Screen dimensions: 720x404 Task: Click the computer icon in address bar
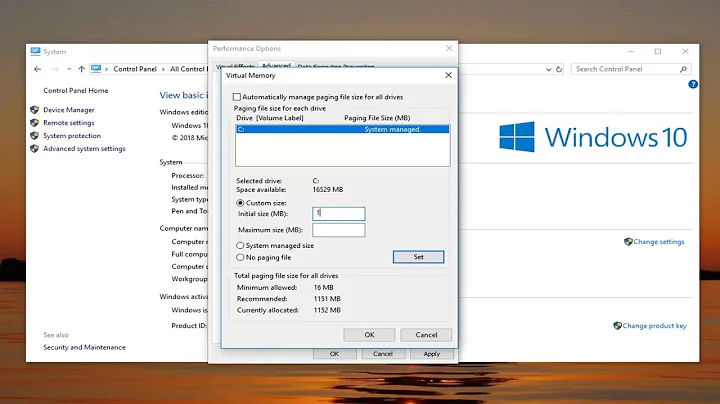[x=96, y=69]
